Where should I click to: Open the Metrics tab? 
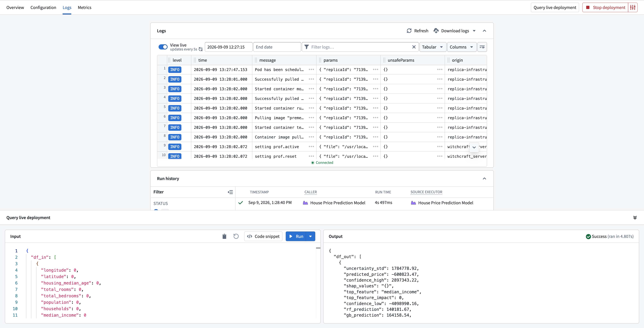84,8
